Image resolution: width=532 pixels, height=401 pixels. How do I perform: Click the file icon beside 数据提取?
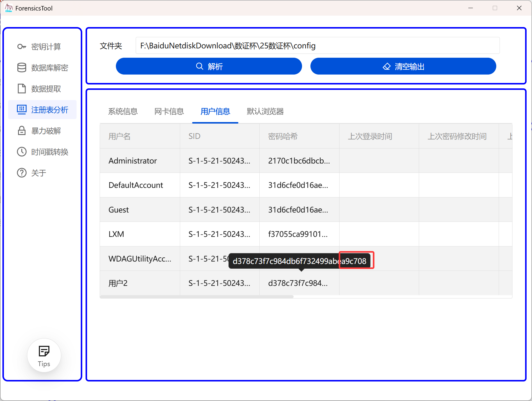(22, 89)
